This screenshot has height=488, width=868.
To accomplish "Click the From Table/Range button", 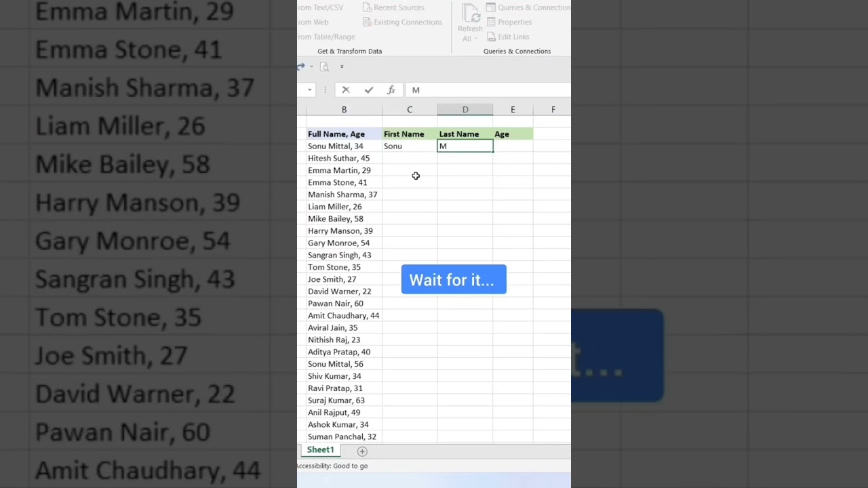I will (326, 37).
